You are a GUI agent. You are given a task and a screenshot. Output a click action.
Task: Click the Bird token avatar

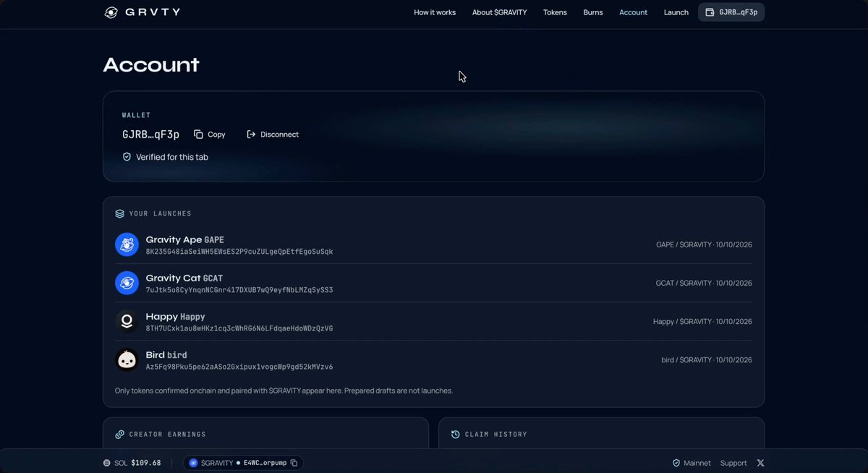coord(127,359)
